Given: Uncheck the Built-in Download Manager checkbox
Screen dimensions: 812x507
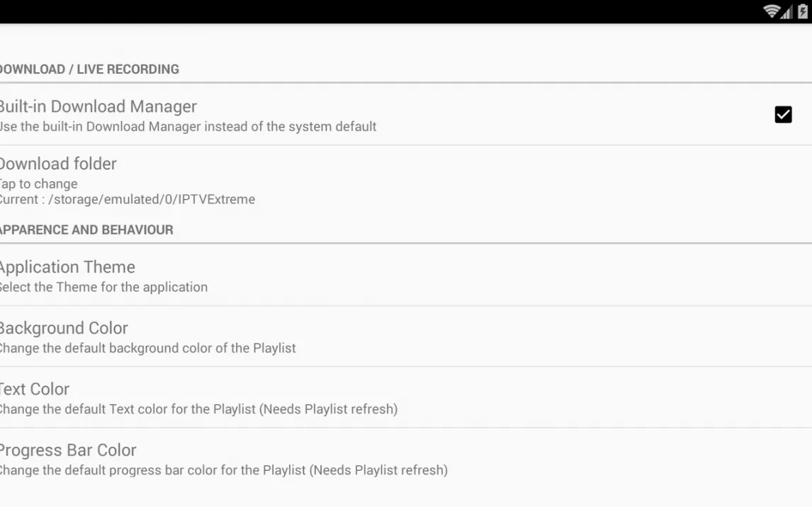Looking at the screenshot, I should coord(783,115).
